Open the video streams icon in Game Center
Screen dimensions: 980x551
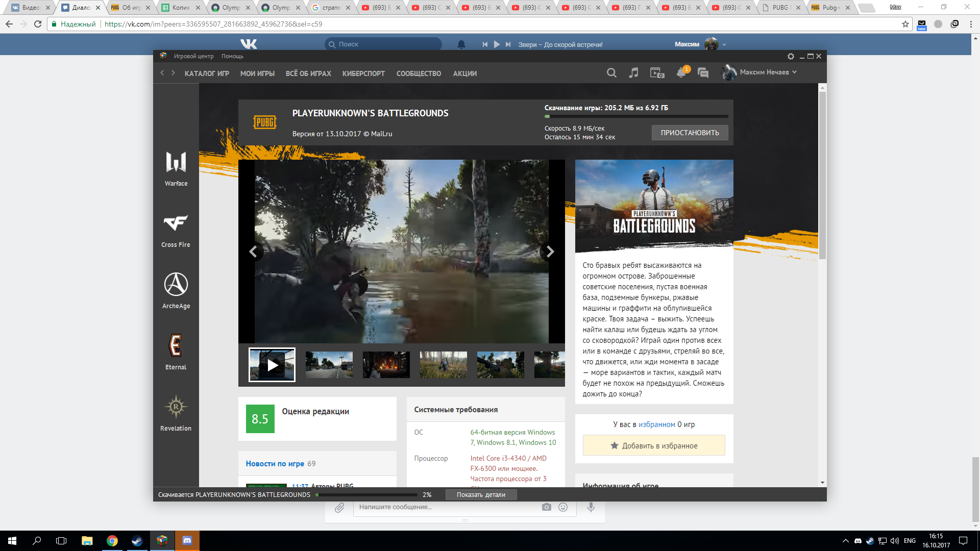click(657, 73)
